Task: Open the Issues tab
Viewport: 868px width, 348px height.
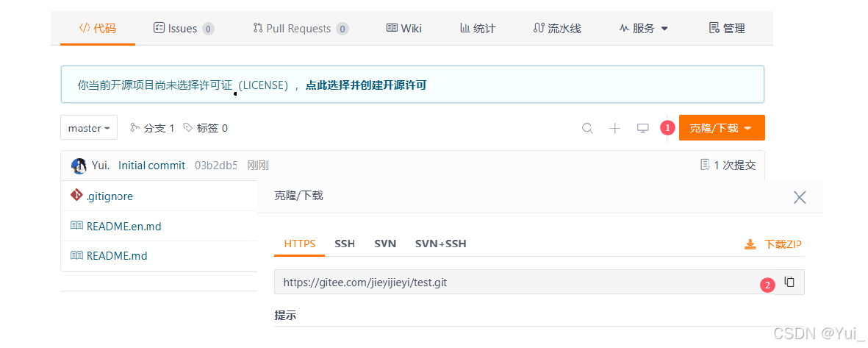Action: click(x=183, y=28)
